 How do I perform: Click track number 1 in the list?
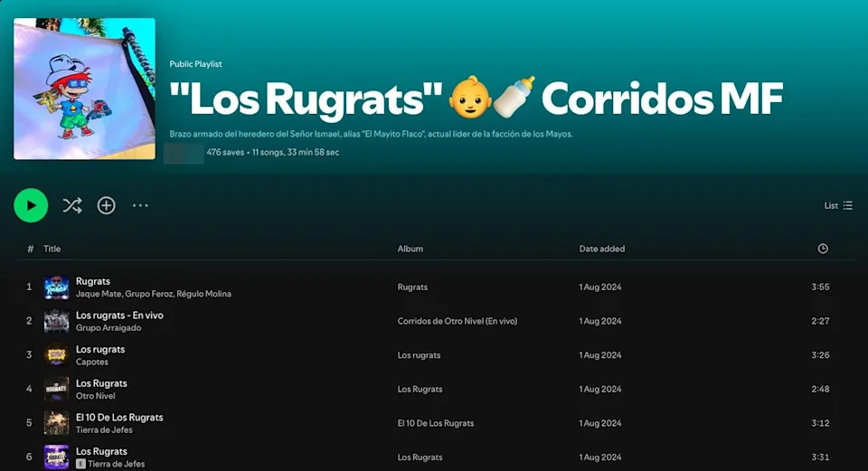[x=29, y=287]
